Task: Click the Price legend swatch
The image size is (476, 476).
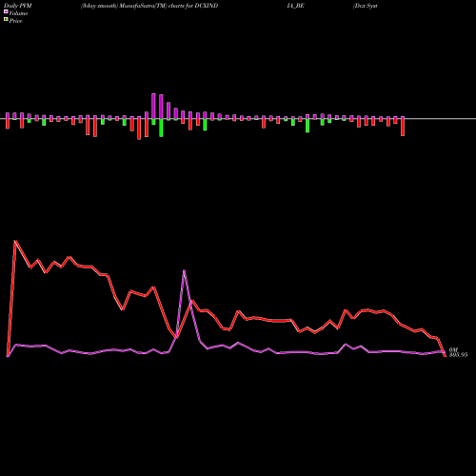Action: coord(6,20)
